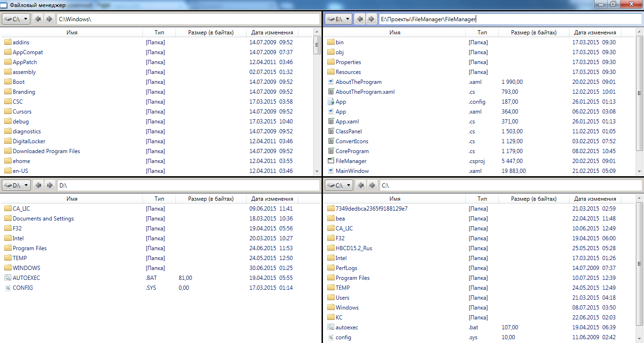Click the bin folder icon
644x343 pixels.
pyautogui.click(x=330, y=42)
